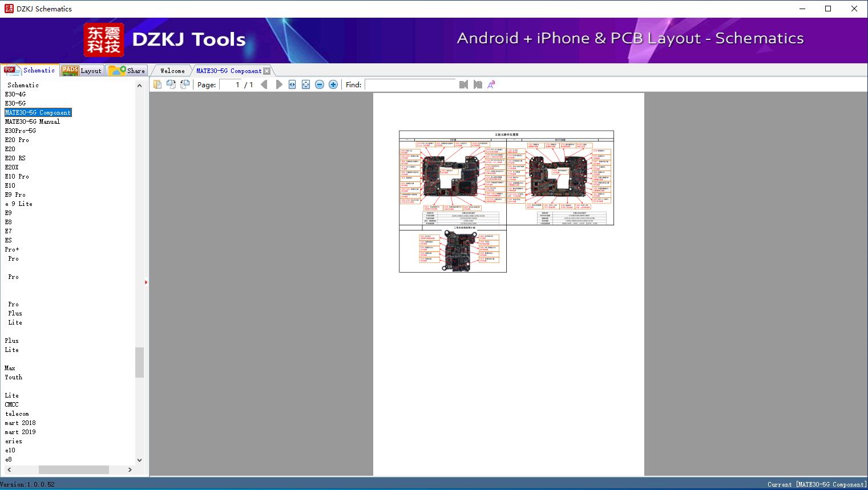The height and width of the screenshot is (490, 868).
Task: Select E8 in the list
Action: pos(9,222)
